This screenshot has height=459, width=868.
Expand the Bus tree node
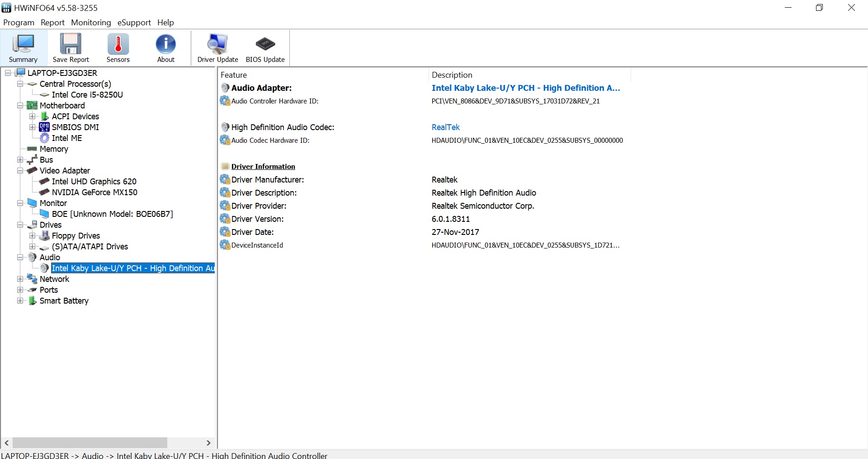click(x=20, y=159)
